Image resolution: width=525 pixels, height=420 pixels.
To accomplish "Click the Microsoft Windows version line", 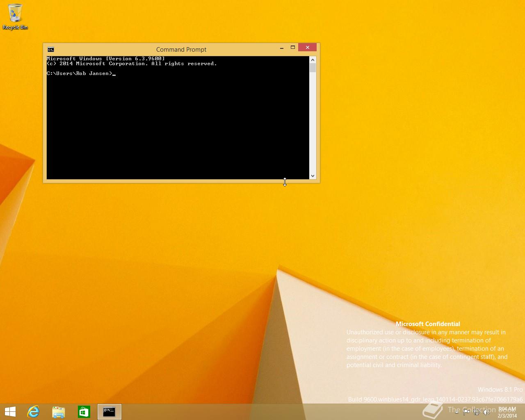I will (x=106, y=59).
